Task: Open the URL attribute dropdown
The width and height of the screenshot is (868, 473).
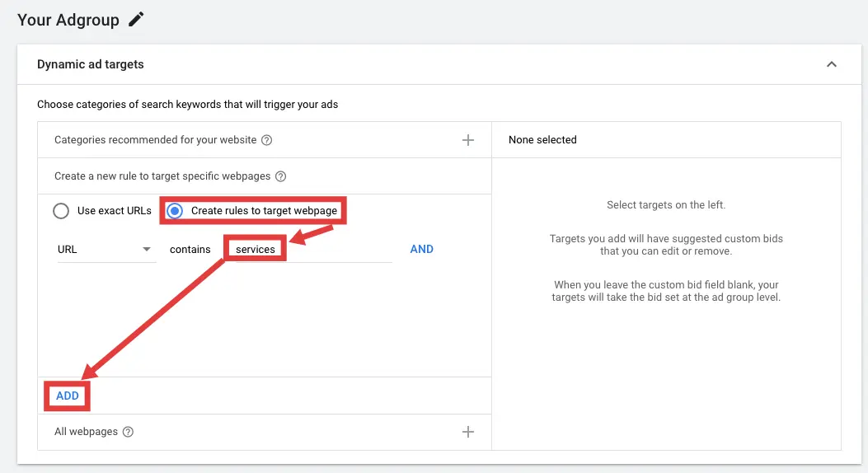Action: [x=106, y=249]
